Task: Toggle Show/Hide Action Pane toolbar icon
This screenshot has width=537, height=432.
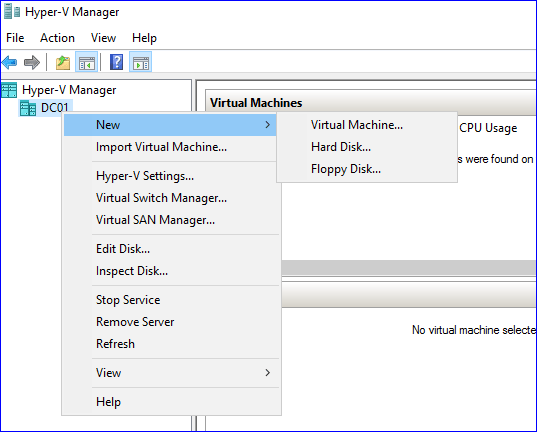Action: click(141, 62)
